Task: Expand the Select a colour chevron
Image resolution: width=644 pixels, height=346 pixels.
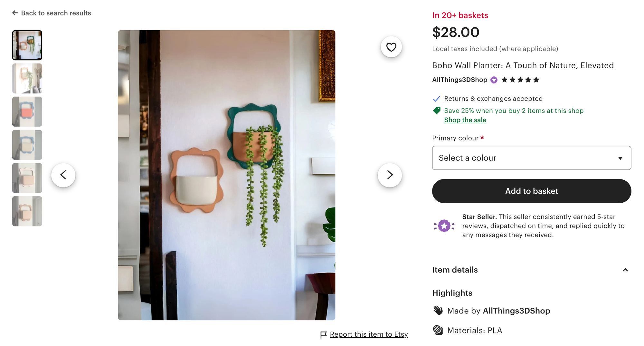Action: (x=620, y=158)
